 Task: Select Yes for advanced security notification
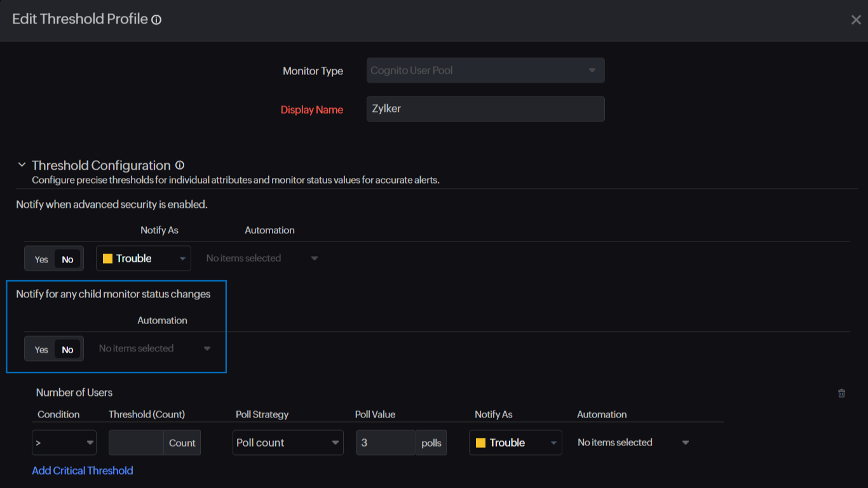click(41, 259)
